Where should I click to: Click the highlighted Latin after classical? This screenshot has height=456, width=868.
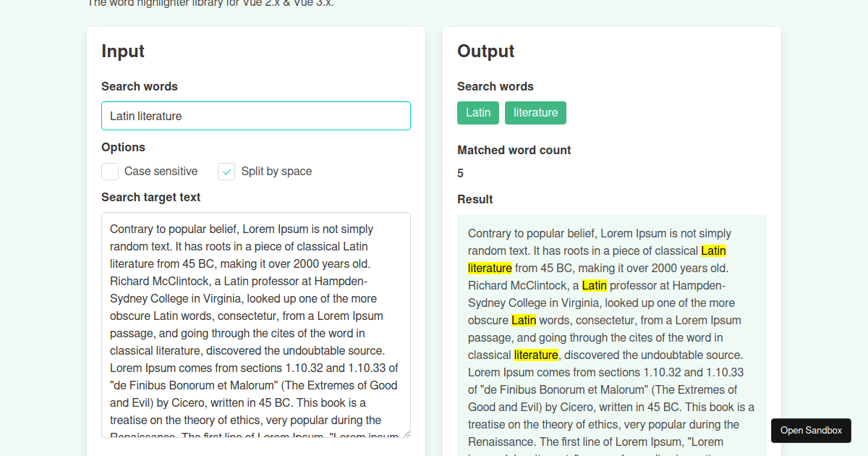pos(713,250)
